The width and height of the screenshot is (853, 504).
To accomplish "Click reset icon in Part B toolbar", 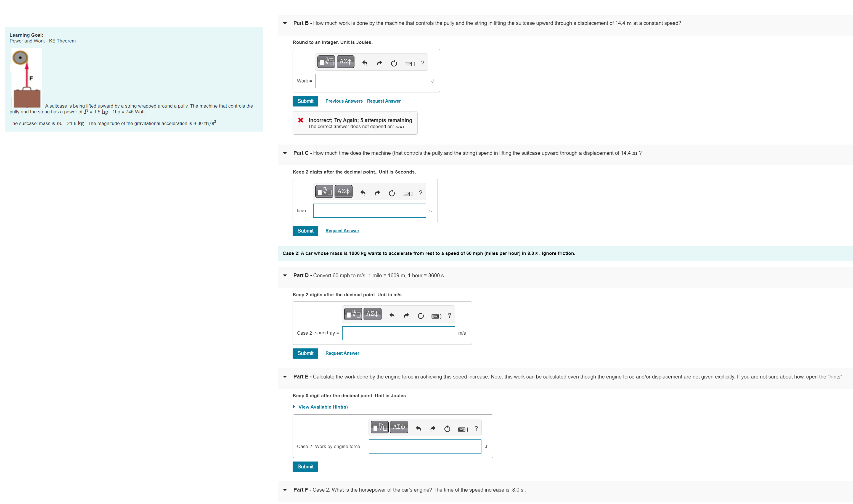I will tap(394, 63).
